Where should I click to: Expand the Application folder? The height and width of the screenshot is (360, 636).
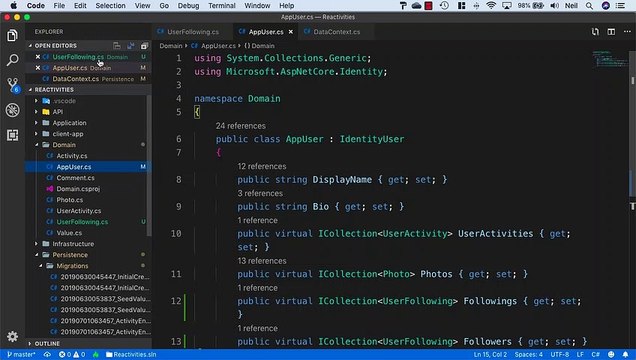point(36,122)
